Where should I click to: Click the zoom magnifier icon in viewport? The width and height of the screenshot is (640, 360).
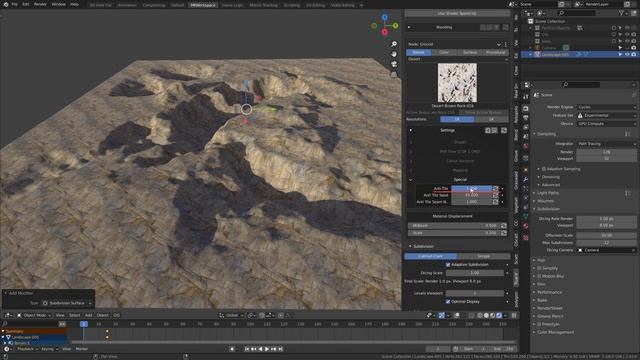[394, 44]
